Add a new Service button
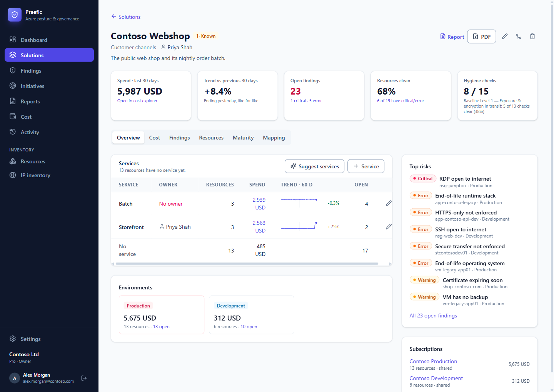554x392 pixels. 366,166
